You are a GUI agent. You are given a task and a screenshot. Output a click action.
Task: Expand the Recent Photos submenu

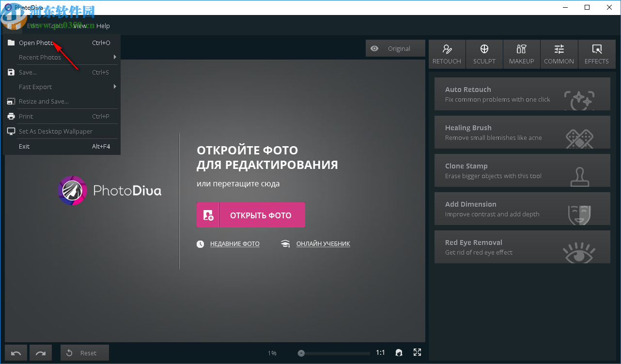pyautogui.click(x=62, y=57)
